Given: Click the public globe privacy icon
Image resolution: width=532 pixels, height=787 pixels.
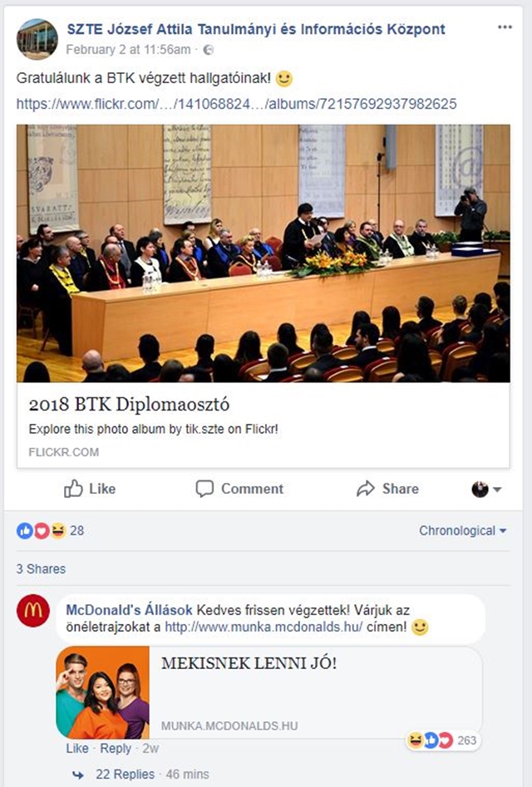Looking at the screenshot, I should pyautogui.click(x=208, y=50).
